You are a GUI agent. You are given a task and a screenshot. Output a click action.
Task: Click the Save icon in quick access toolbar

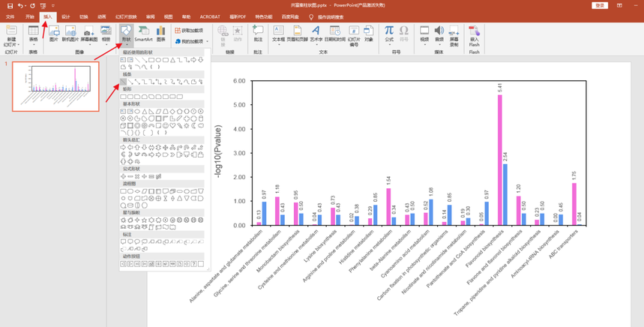pos(10,6)
